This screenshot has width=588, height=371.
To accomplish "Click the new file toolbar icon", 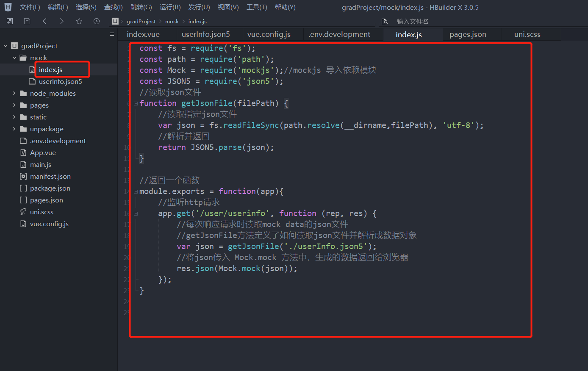I will pyautogui.click(x=10, y=21).
